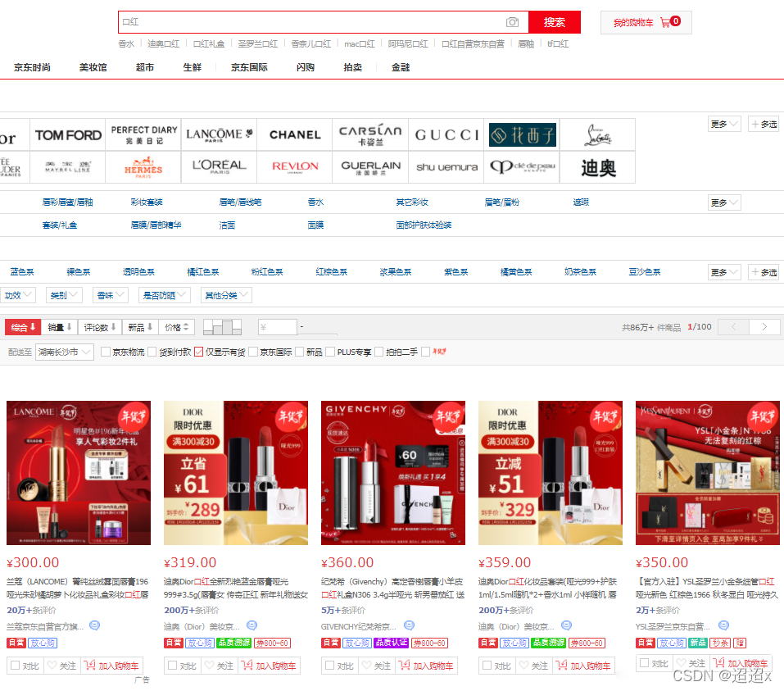Select the CARSLAN brand logo
Viewport: 784px width, 691px height.
coord(370,135)
